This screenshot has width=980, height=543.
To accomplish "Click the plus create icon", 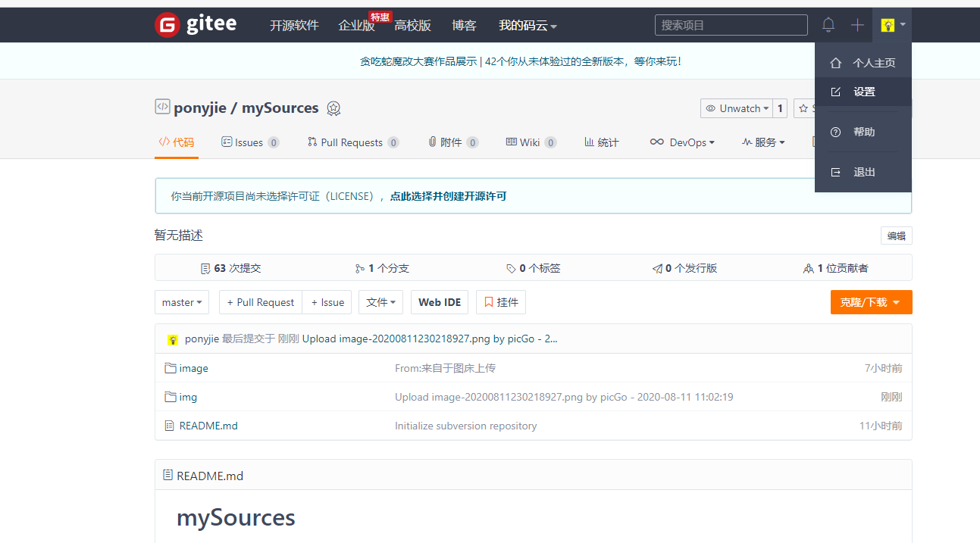I will coord(857,25).
